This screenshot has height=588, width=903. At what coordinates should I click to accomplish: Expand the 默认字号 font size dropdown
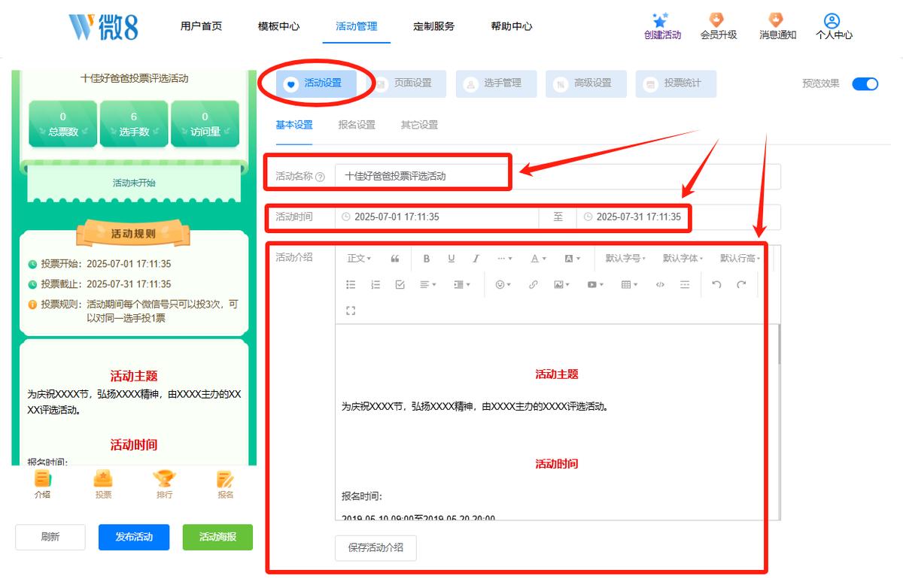tap(625, 259)
